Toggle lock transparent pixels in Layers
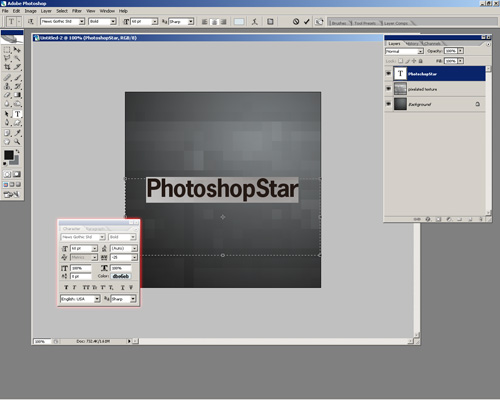 pyautogui.click(x=401, y=61)
